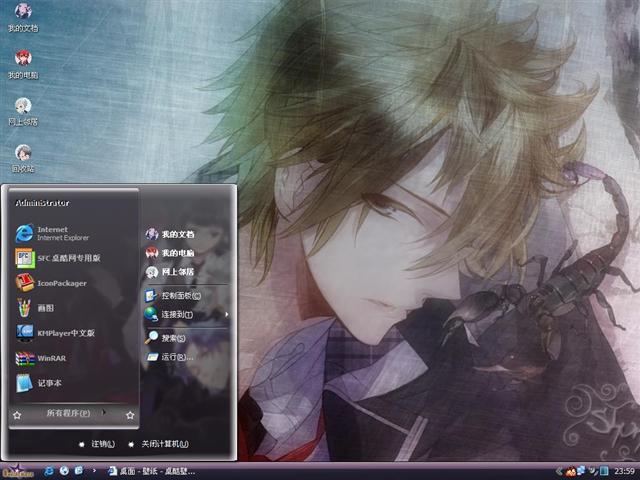Click the globe browser quick launch icon
Viewport: 640px width, 480px height.
coord(64,471)
